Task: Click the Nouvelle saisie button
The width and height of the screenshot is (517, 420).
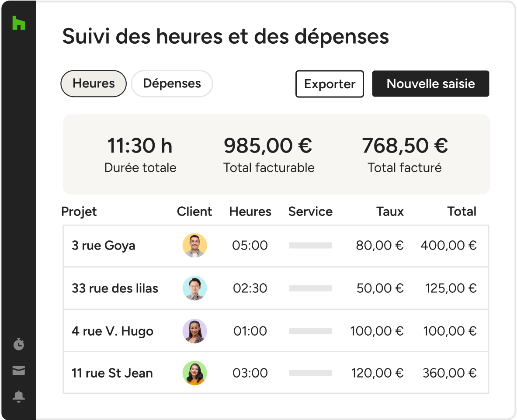Action: (x=430, y=83)
